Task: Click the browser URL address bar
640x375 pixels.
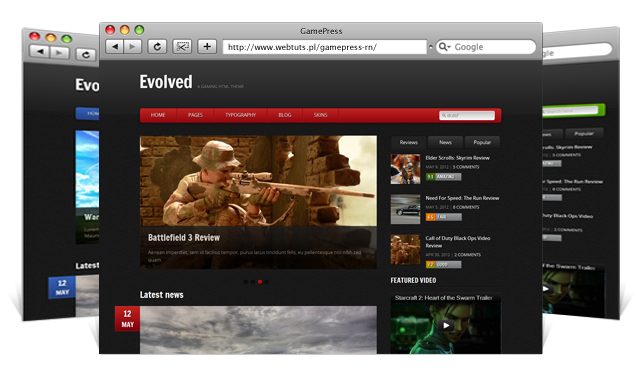Action: point(324,47)
